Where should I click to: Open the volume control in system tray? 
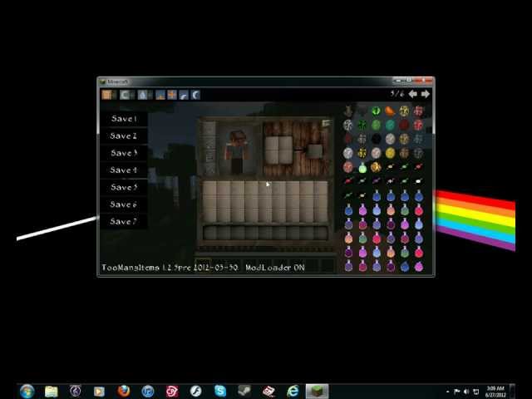coord(467,392)
